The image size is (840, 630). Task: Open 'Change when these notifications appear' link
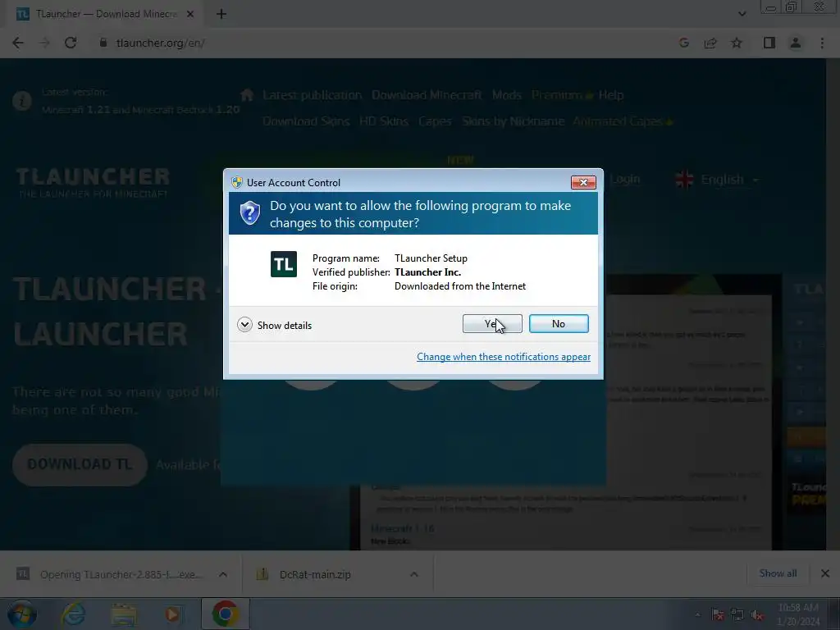coord(504,357)
